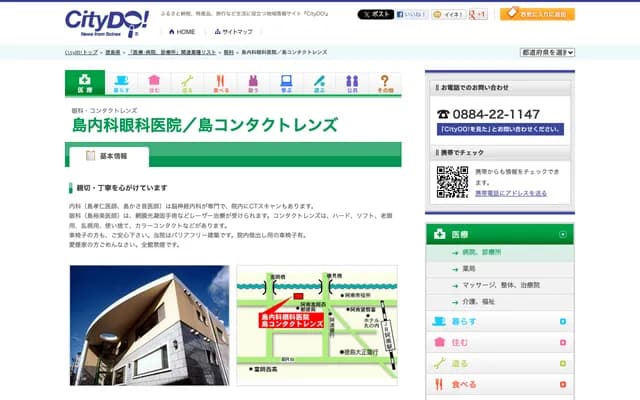Expand the 住む sidebar section
This screenshot has height=400, width=640.
point(563,343)
